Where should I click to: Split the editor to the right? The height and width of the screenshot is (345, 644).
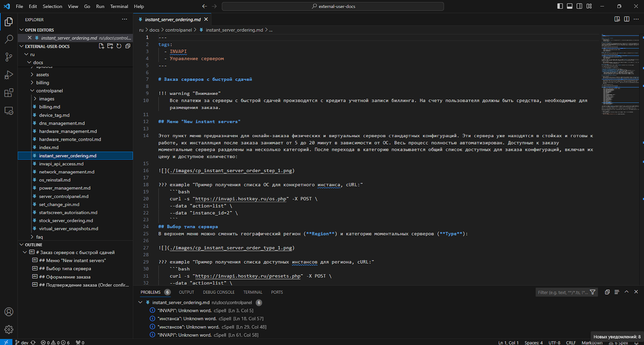coord(627,19)
